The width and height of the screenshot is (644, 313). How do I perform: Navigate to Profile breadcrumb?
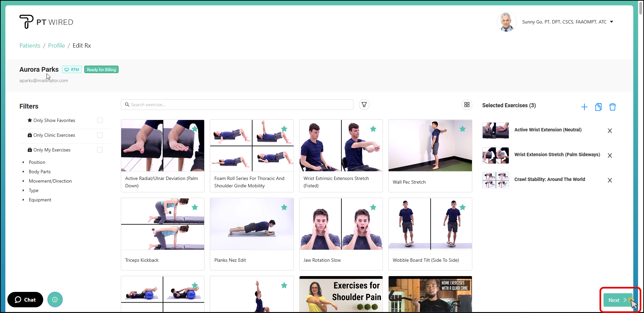57,46
